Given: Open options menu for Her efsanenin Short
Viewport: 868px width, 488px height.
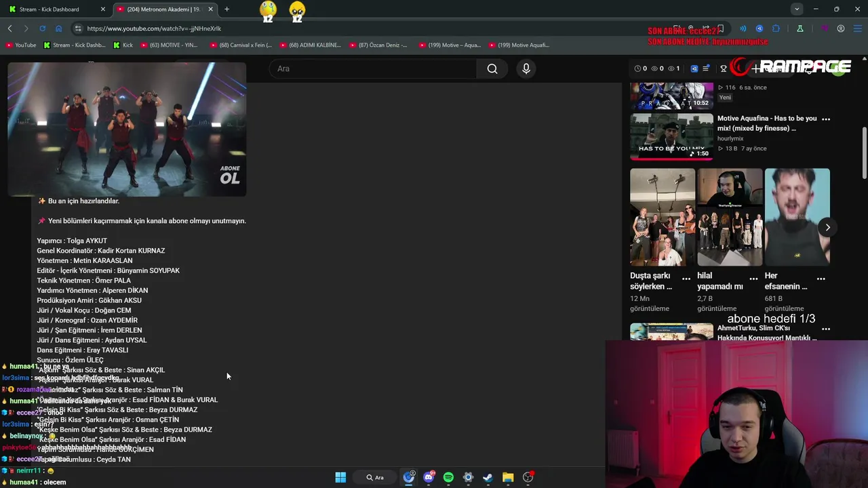Looking at the screenshot, I should pyautogui.click(x=821, y=279).
